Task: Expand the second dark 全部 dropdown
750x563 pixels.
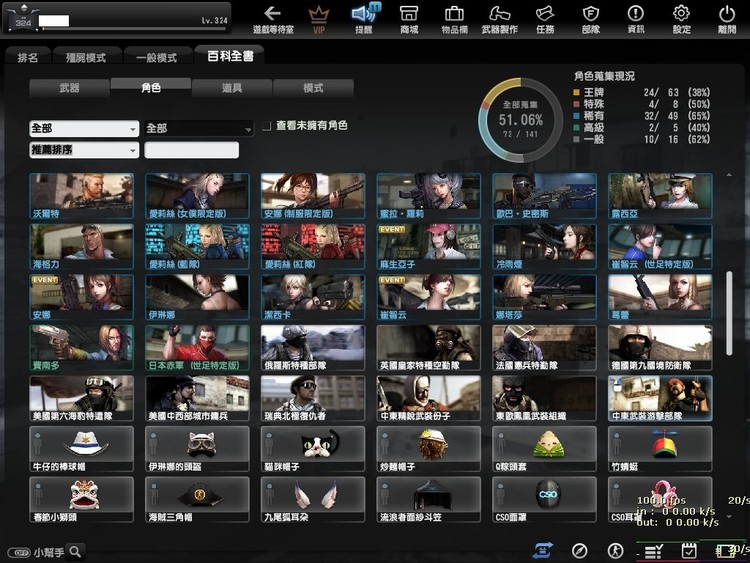Action: pos(199,129)
